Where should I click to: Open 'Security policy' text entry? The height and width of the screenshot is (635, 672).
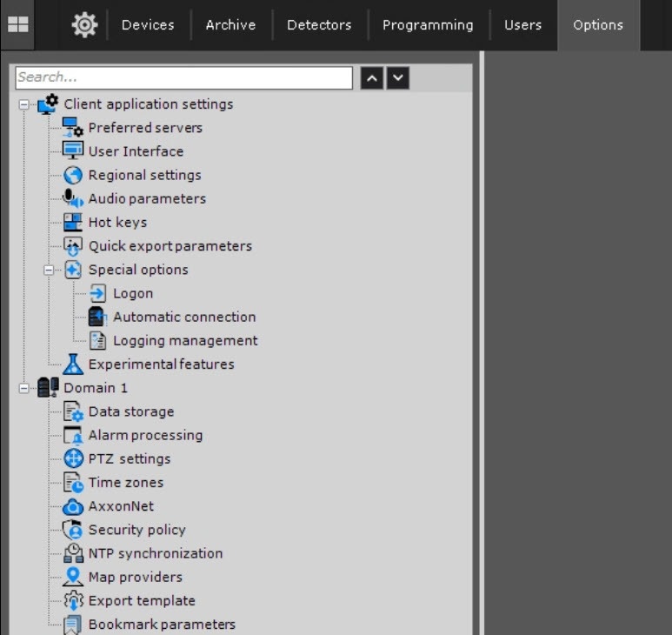pos(136,531)
